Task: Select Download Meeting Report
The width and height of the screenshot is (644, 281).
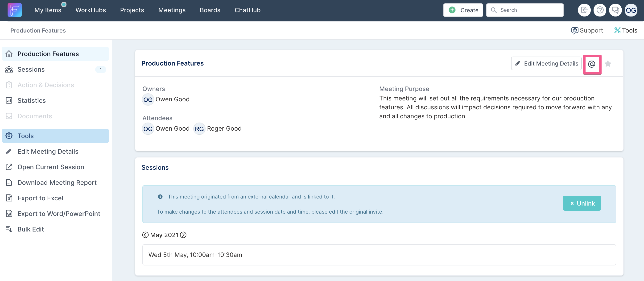Action: coord(55,182)
